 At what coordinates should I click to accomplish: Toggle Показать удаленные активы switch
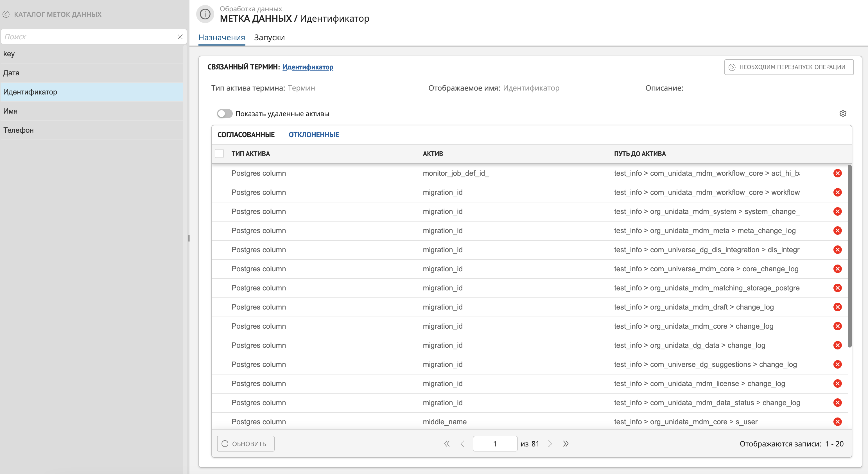(225, 114)
